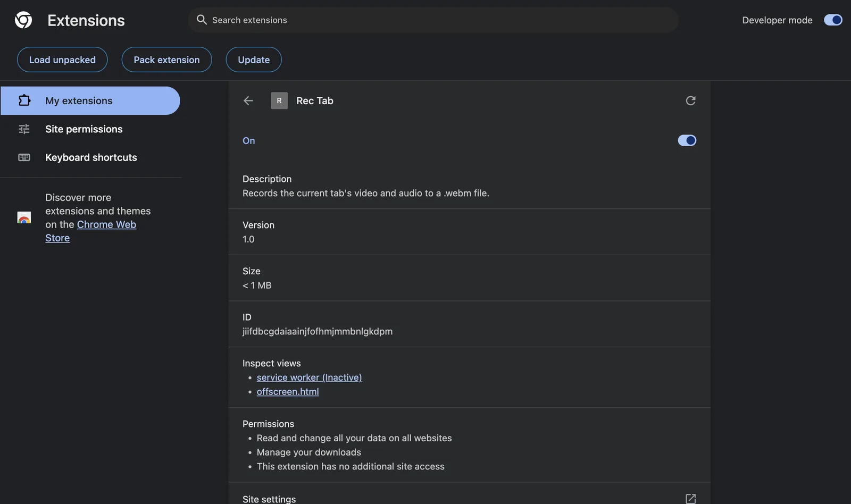Click the Permissions heading
Viewport: 851px width, 504px height.
coord(268,424)
